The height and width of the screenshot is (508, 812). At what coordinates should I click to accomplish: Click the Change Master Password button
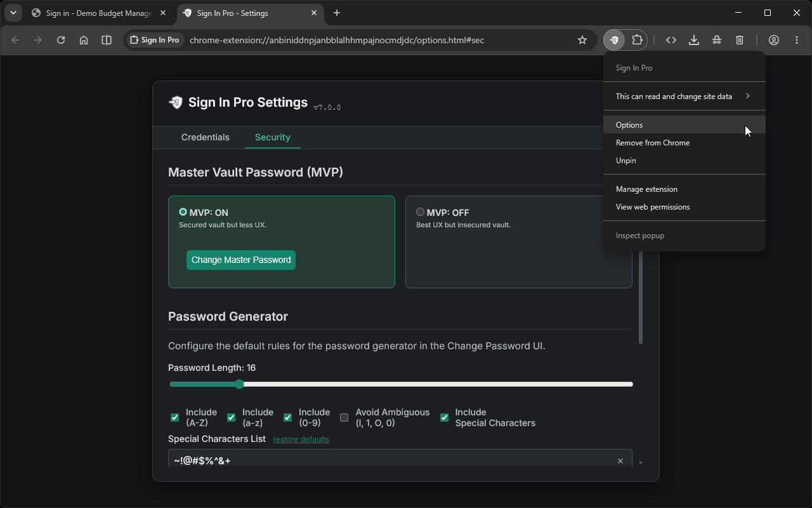(x=241, y=260)
